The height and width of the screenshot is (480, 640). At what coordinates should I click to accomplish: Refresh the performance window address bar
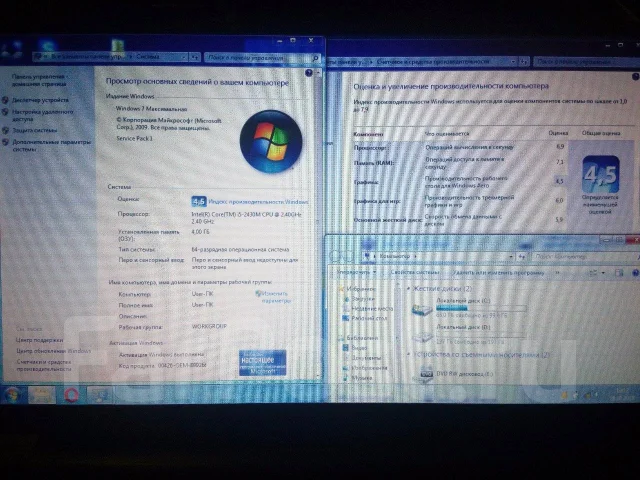pos(524,62)
